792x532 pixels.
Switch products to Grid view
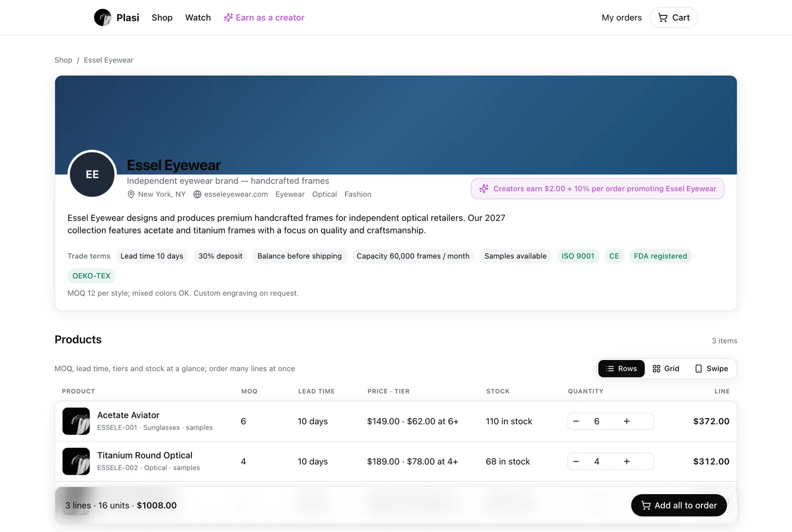[666, 369]
